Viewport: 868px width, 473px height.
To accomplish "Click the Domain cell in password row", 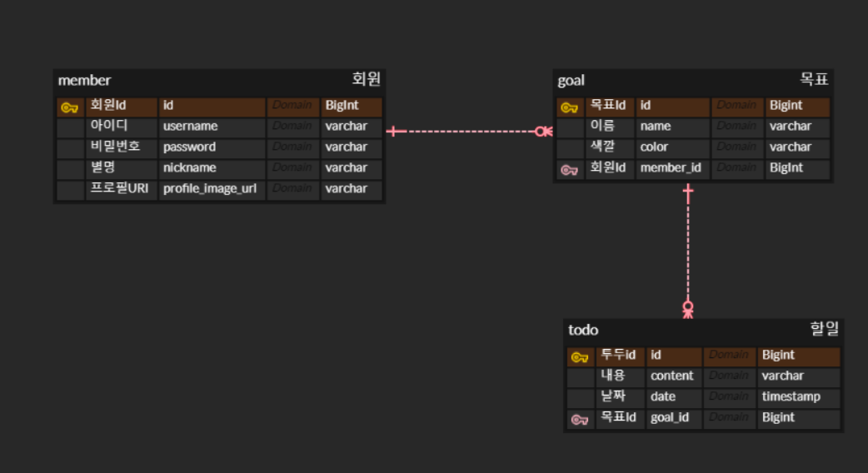I will [x=293, y=147].
